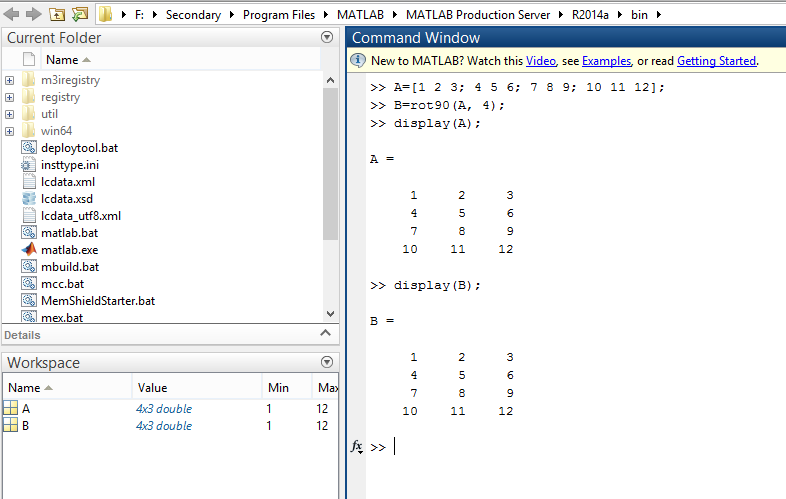Expand the m3iregistry folder tree node
The width and height of the screenshot is (786, 499).
click(10, 80)
